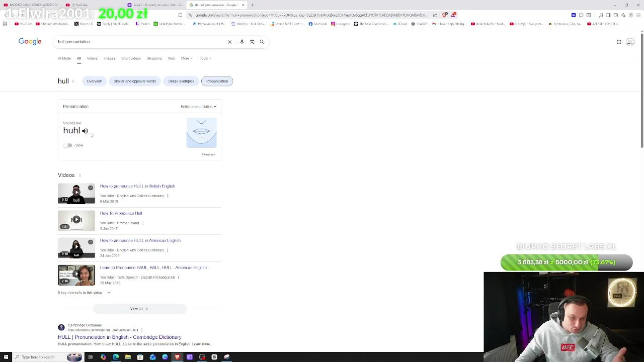Open options for the Cambridge Dictionary result
The width and height of the screenshot is (644, 362).
[x=143, y=330]
